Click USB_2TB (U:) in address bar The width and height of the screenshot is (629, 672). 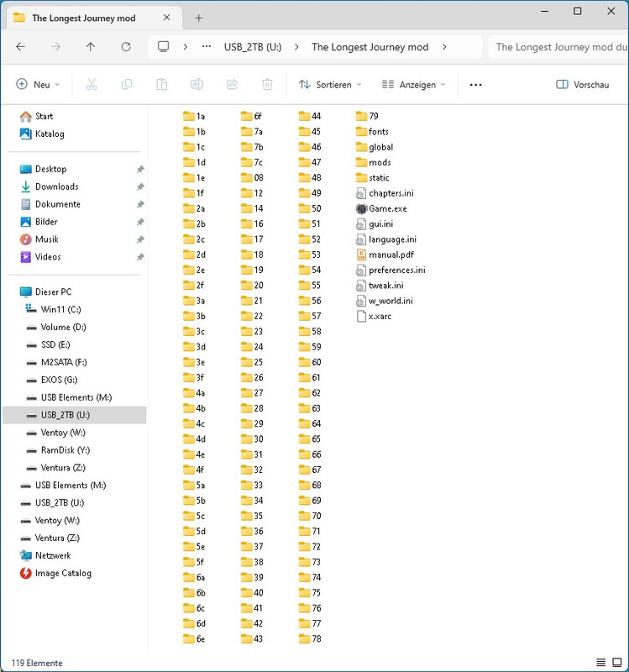point(253,47)
